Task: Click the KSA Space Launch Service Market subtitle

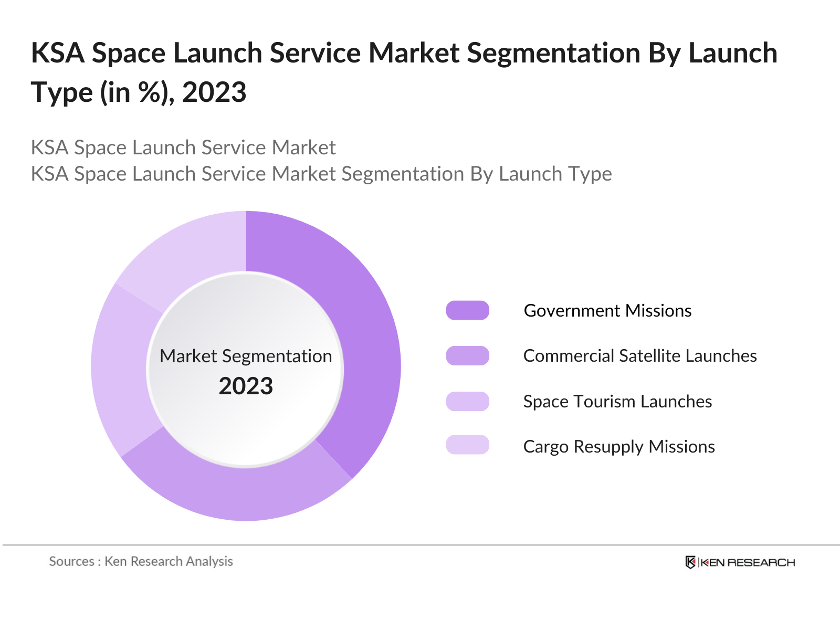Action: click(x=183, y=148)
